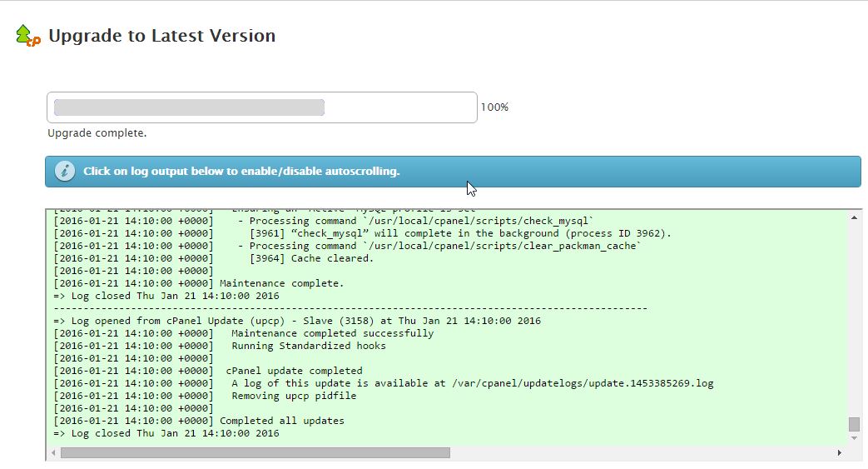Image resolution: width=868 pixels, height=469 pixels.
Task: Click horizontal scrollbar left arrow
Action: click(x=53, y=453)
